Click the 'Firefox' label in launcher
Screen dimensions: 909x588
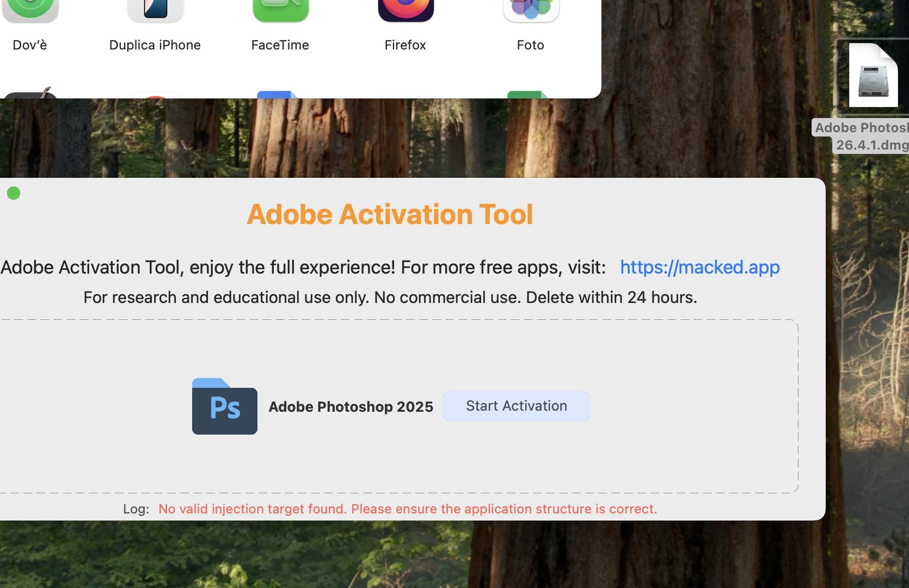[406, 45]
